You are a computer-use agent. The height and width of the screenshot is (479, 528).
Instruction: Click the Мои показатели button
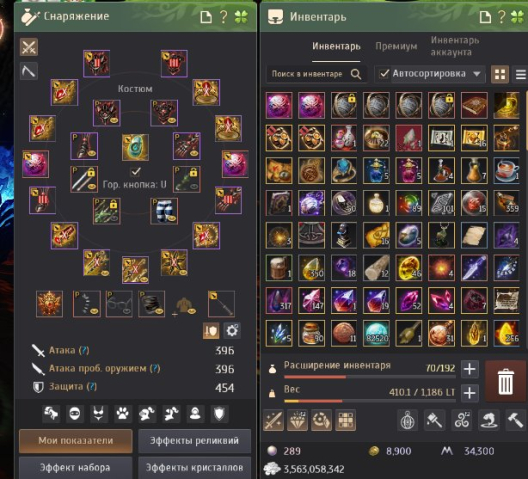point(76,441)
